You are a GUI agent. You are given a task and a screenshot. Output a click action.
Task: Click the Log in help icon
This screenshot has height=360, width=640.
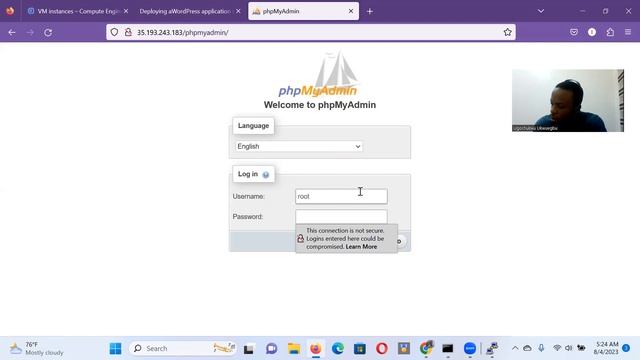(x=266, y=175)
